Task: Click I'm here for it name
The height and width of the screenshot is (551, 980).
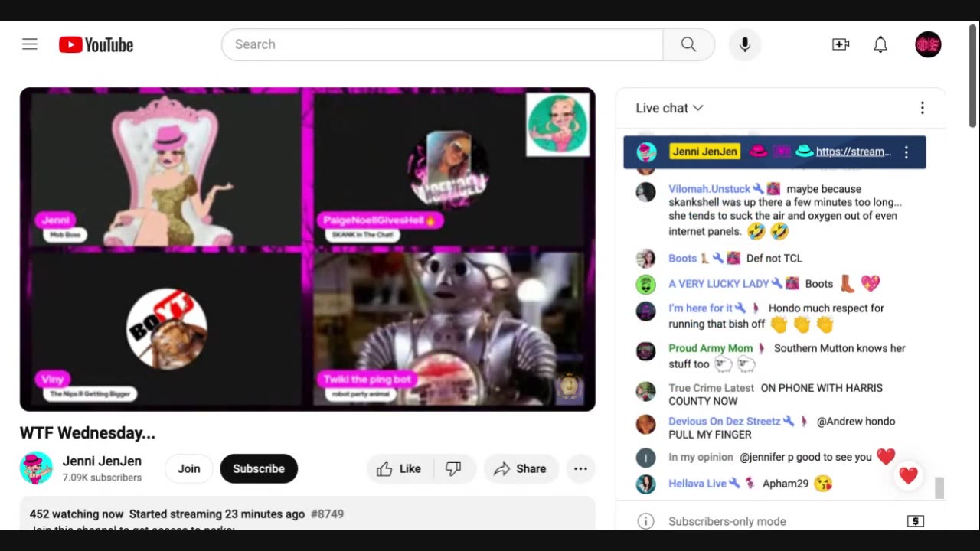Action: [701, 308]
